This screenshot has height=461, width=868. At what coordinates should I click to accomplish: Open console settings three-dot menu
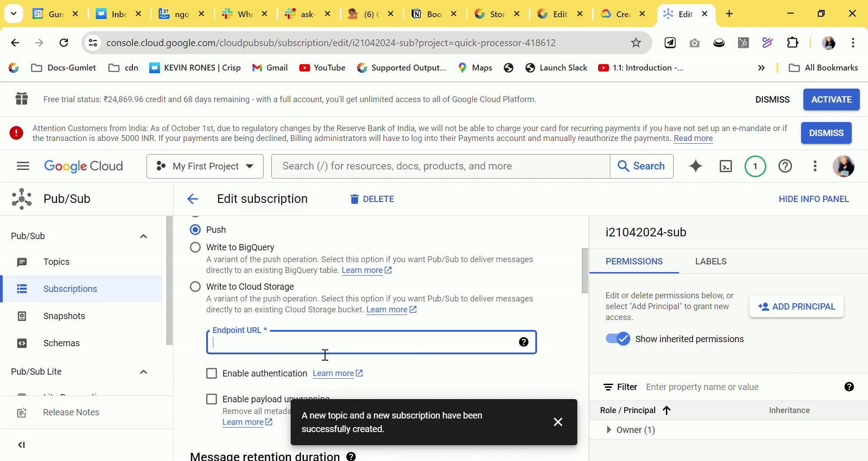coord(815,166)
